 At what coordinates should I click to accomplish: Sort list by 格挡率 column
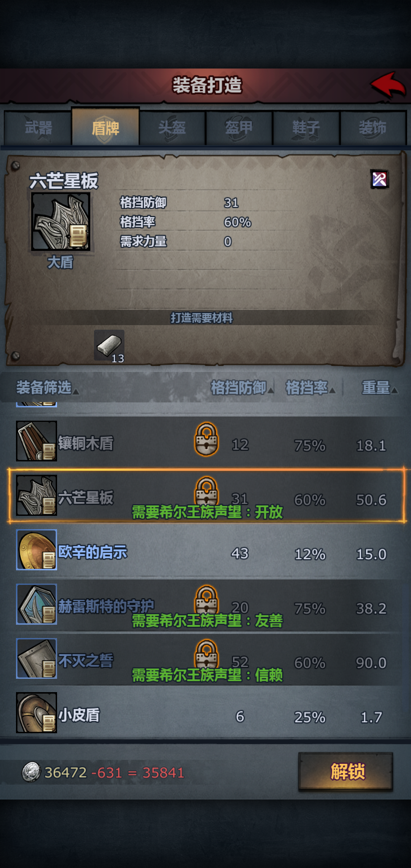click(x=311, y=388)
